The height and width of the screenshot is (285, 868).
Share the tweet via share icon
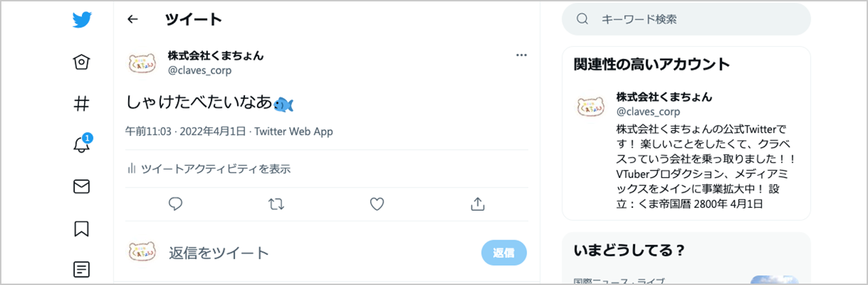point(478,204)
